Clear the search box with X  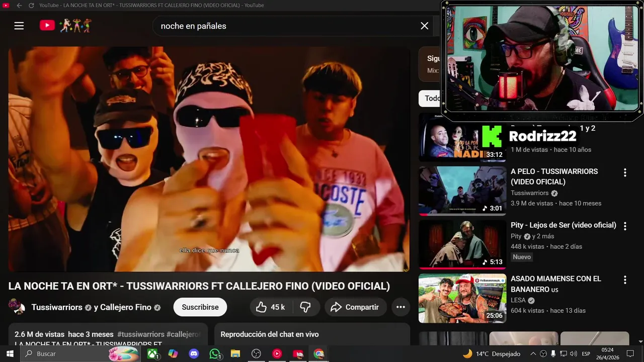click(425, 26)
